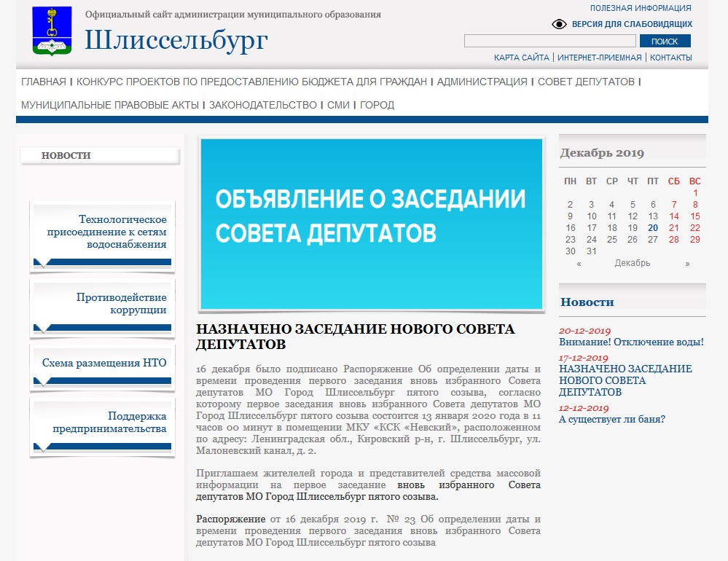Open АДМИНИСТРАЦИЯ menu item
This screenshot has width=728, height=561.
pos(482,82)
